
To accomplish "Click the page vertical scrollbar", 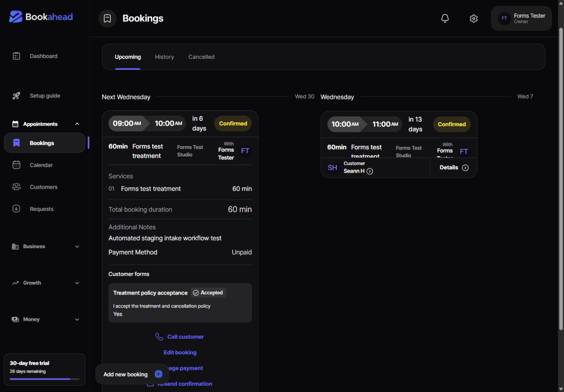I will [x=560, y=178].
